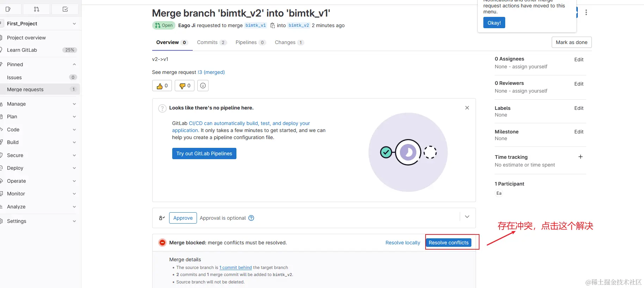Viewport: 644px width, 288px height.
Task: Click the Eago Ji author name
Action: [x=187, y=25]
